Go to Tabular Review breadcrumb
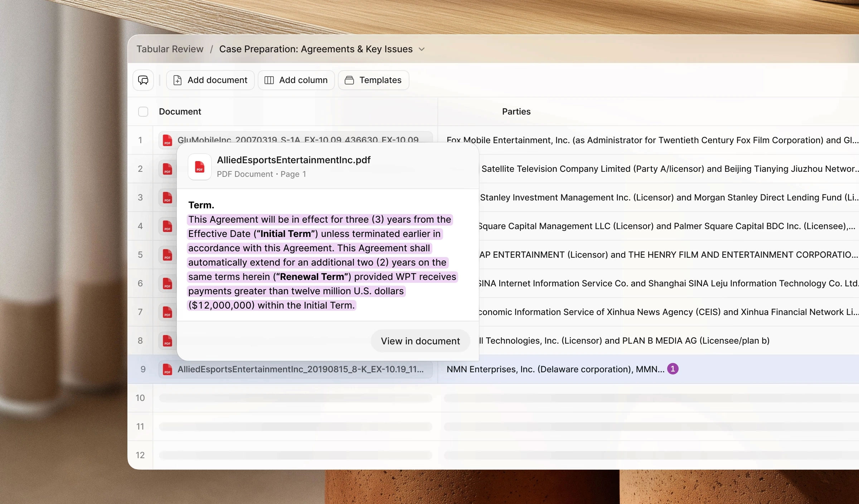The width and height of the screenshot is (859, 504). click(170, 49)
